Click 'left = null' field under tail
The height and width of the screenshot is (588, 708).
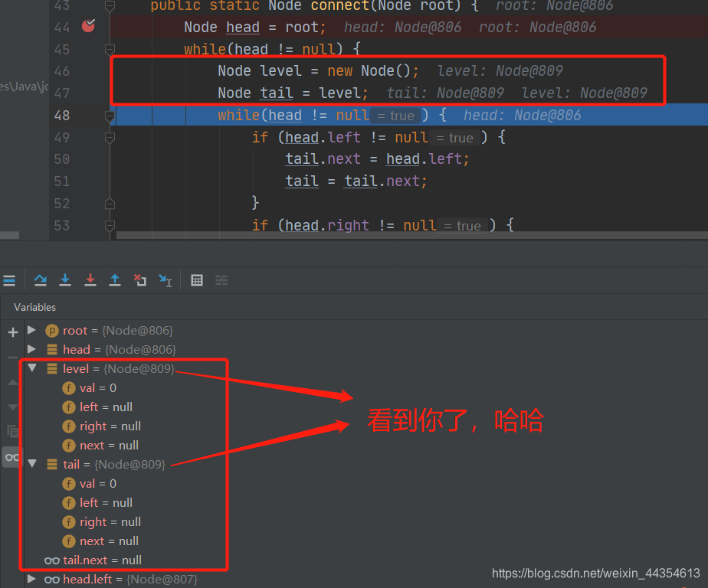coord(97,503)
